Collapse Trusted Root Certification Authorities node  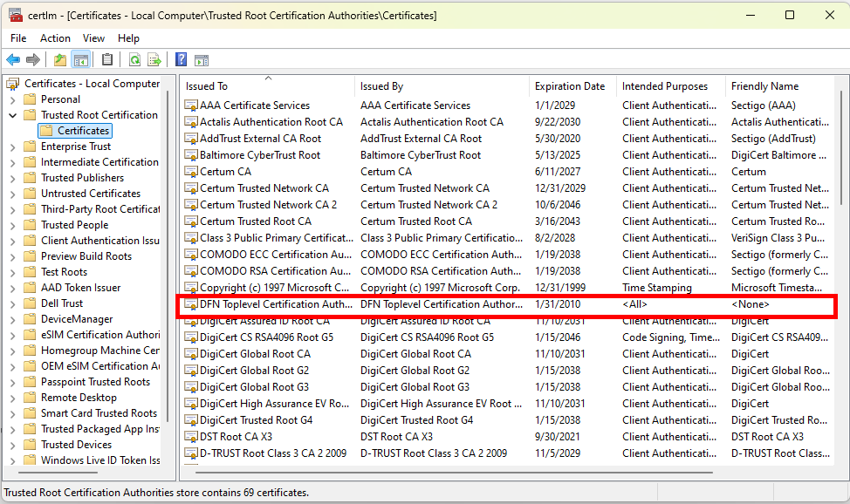coord(13,115)
